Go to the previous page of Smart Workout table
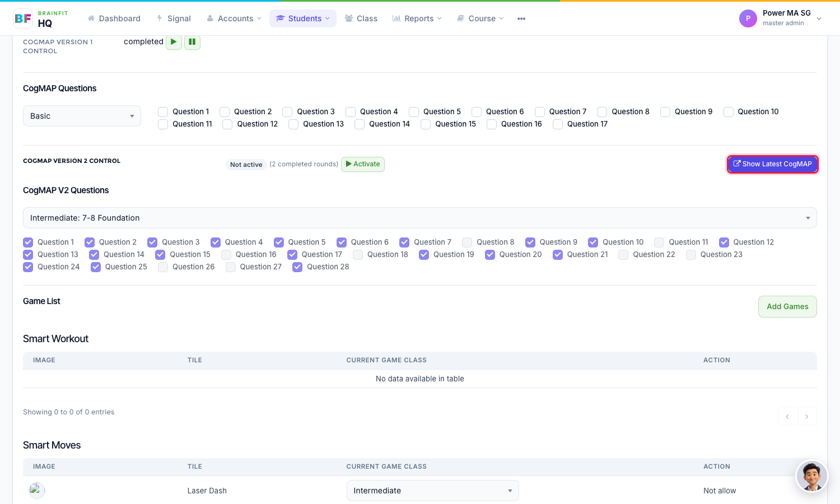 tap(787, 416)
